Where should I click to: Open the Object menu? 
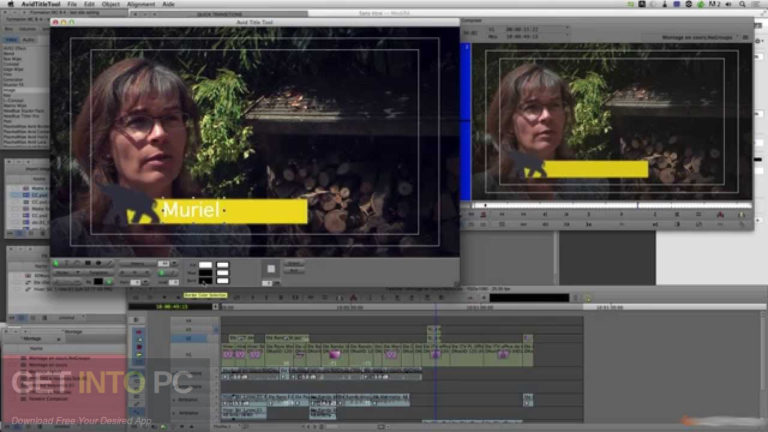click(x=110, y=4)
